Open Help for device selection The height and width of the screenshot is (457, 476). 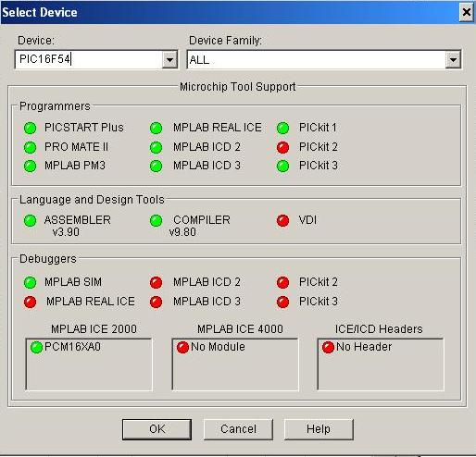point(319,429)
